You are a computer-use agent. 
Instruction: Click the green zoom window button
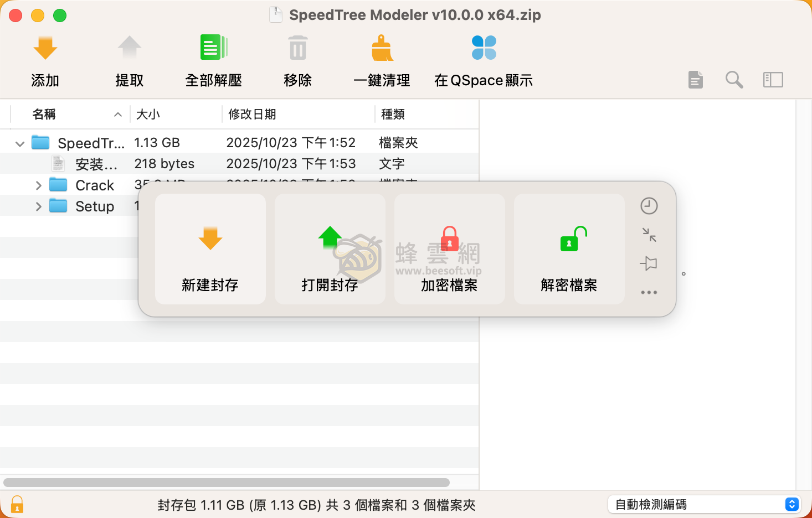60,15
